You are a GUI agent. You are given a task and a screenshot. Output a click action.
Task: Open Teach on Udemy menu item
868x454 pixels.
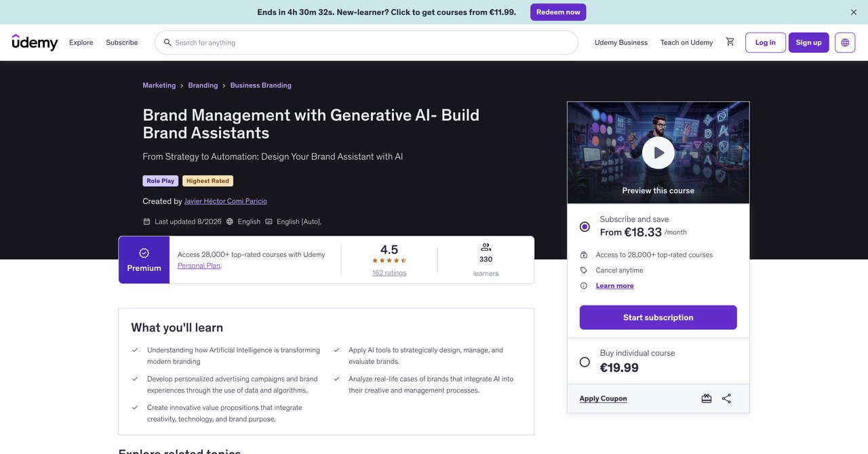click(687, 43)
